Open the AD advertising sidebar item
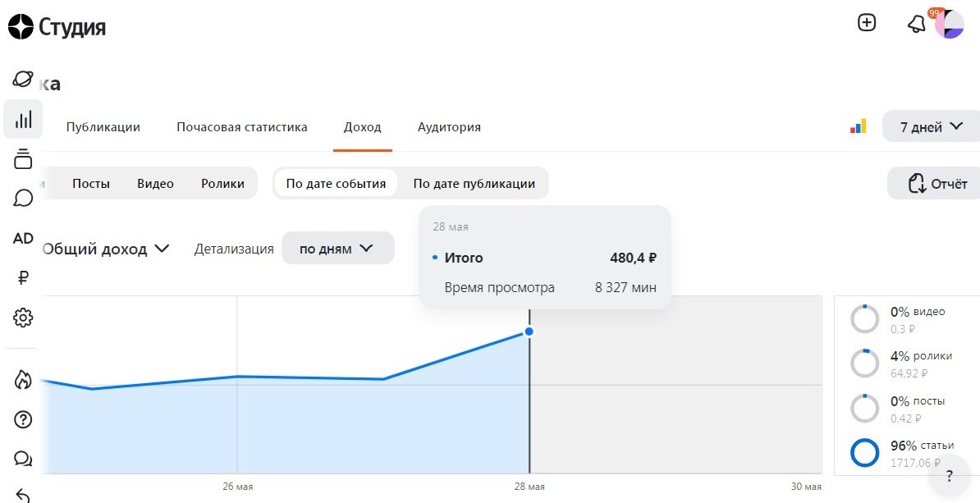This screenshot has width=980, height=503. pyautogui.click(x=23, y=238)
